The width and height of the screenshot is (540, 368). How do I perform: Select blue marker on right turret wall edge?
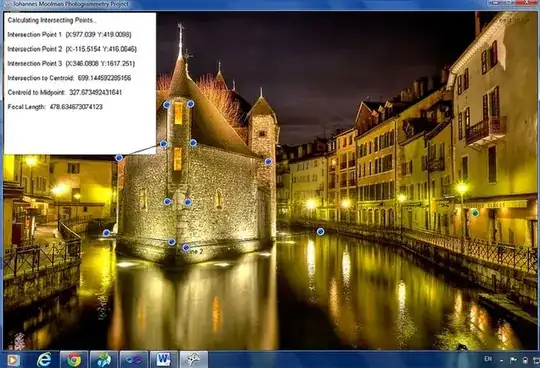(268, 161)
